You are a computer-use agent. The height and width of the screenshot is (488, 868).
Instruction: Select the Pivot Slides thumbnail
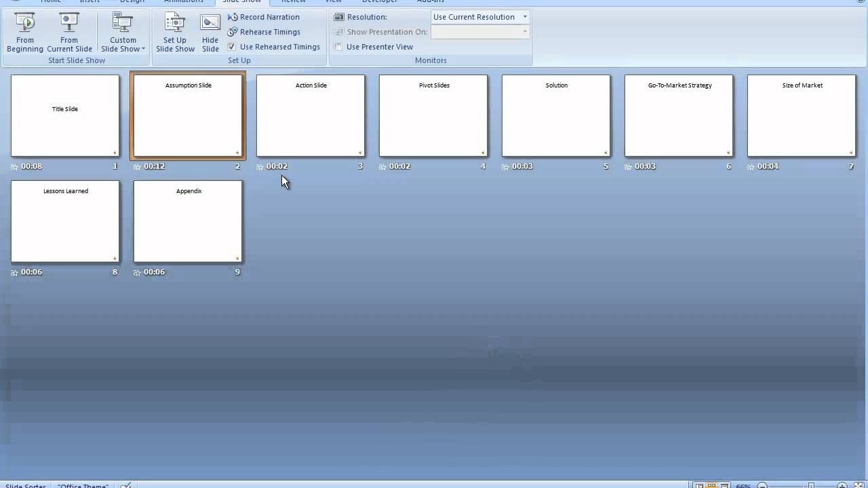tap(433, 115)
